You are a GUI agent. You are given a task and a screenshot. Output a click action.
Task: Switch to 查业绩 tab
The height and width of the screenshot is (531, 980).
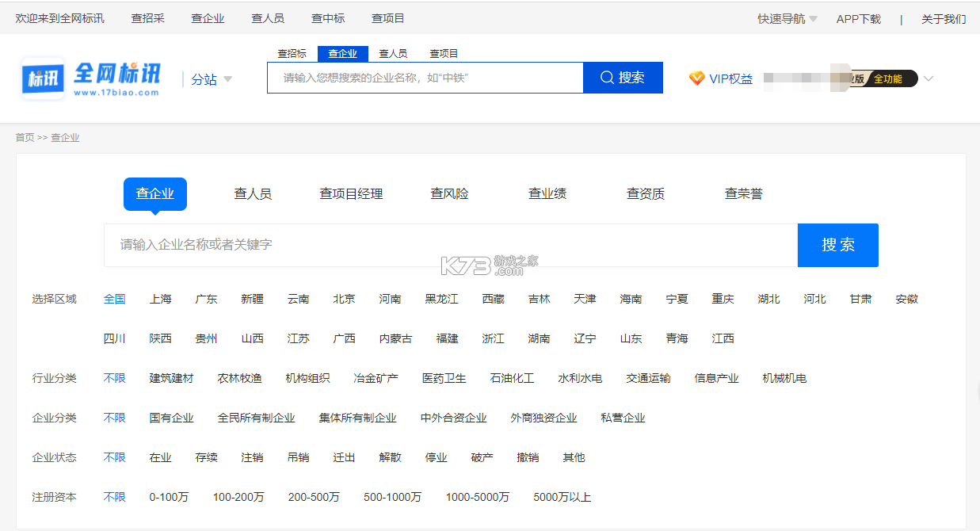tap(547, 193)
